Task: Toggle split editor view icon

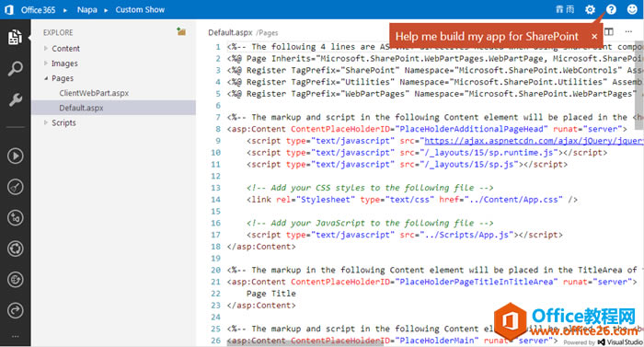Action: pos(609,31)
